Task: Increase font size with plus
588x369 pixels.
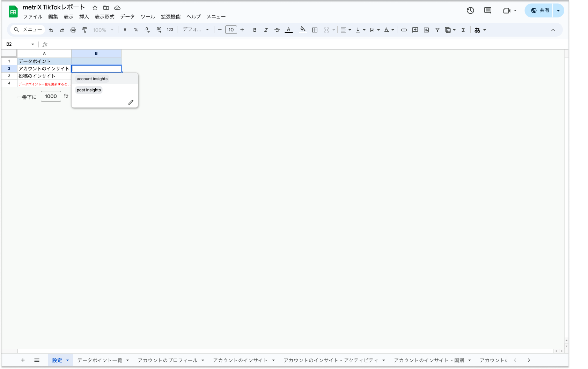Action: (x=242, y=30)
